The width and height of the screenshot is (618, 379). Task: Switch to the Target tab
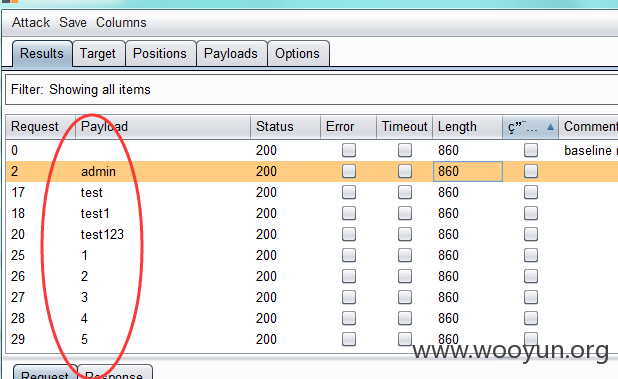click(98, 54)
